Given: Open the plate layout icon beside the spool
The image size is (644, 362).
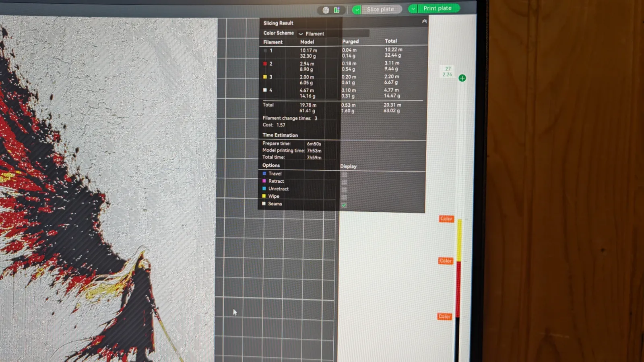Looking at the screenshot, I should click(x=336, y=10).
